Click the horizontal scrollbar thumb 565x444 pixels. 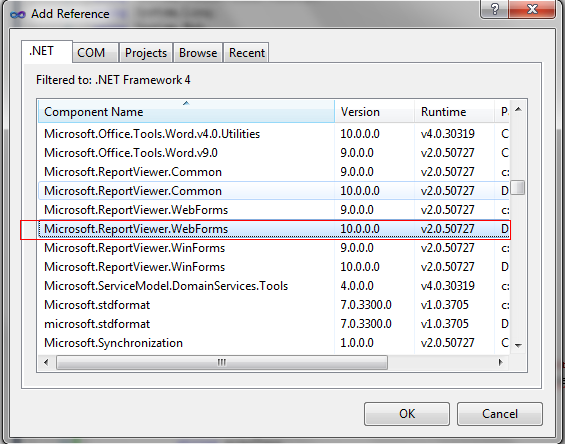coord(222,362)
